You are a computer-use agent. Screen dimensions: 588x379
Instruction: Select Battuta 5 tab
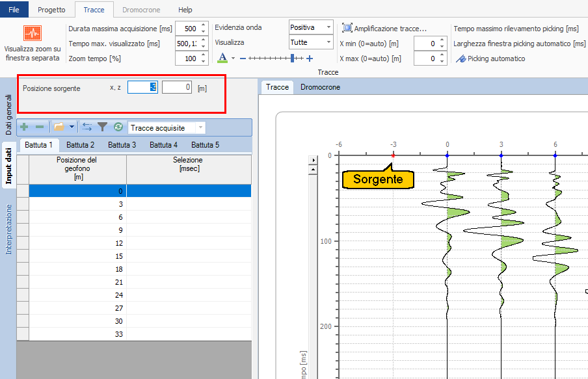click(205, 145)
